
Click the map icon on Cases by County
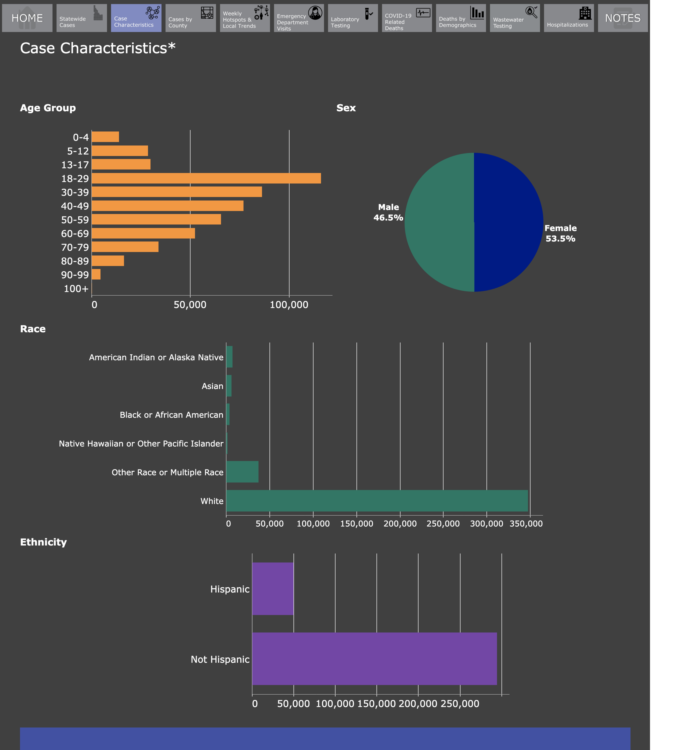click(207, 13)
